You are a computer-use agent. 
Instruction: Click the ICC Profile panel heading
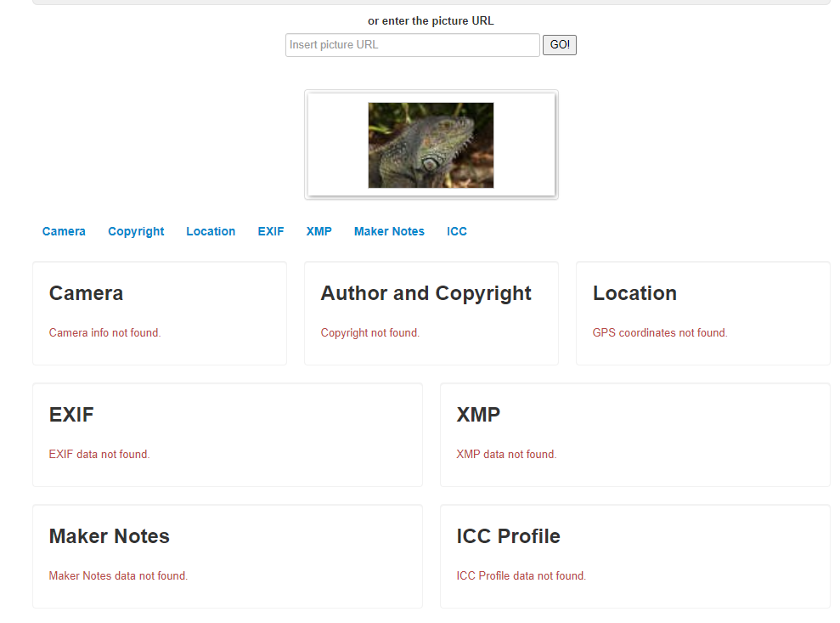(508, 536)
